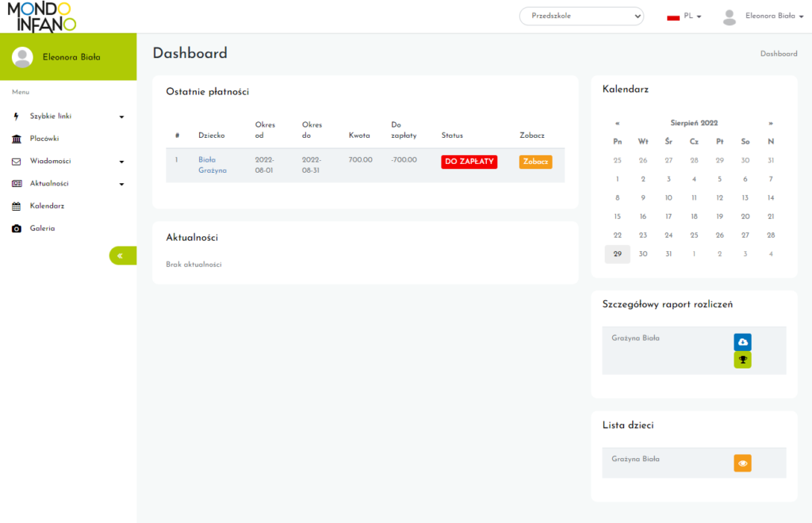Click the Ostatnie płatności heading
The width and height of the screenshot is (812, 523).
[x=207, y=92]
